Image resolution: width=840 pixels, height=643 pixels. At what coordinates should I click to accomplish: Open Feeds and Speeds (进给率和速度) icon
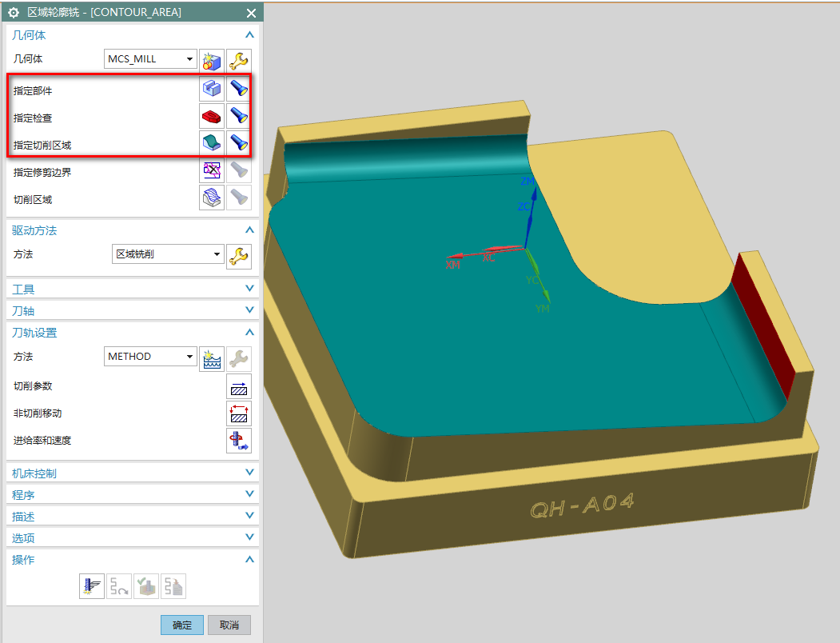tap(239, 441)
